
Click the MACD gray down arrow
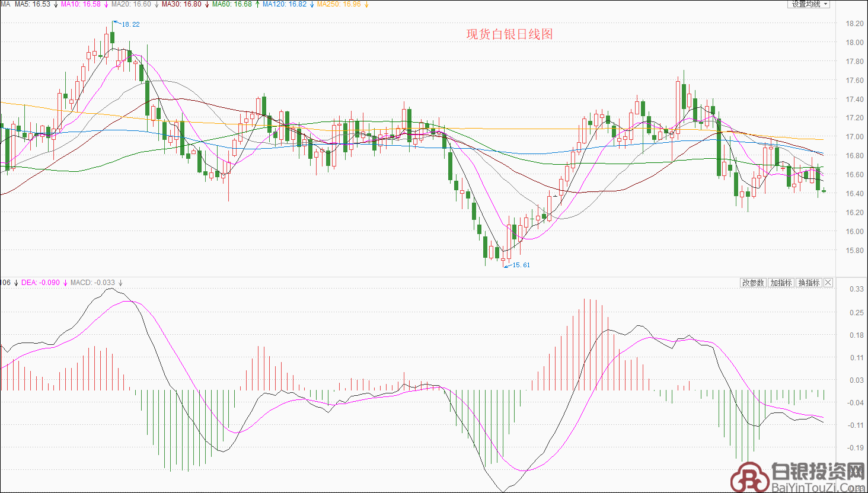[120, 283]
